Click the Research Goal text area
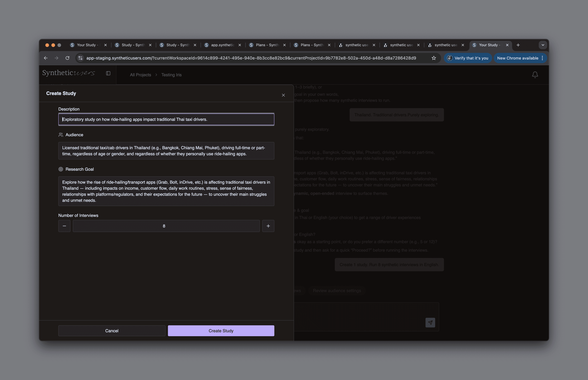The width and height of the screenshot is (588, 380). tap(166, 191)
